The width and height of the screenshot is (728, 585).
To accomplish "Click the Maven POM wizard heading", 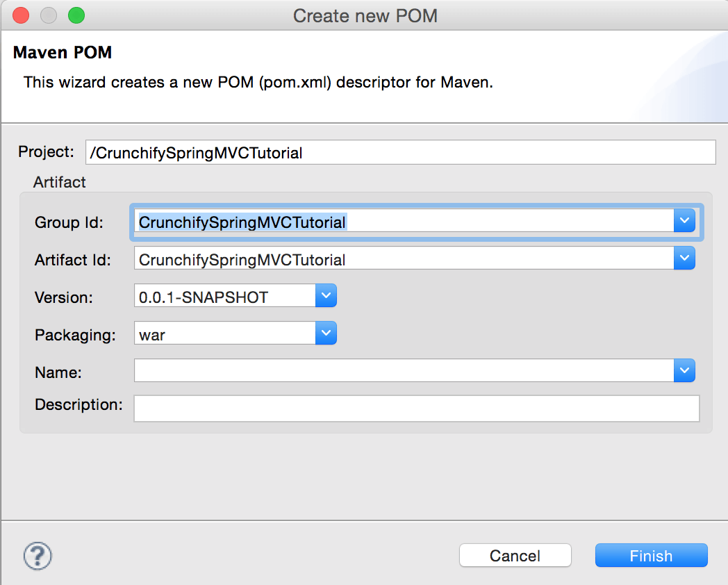I will point(63,53).
